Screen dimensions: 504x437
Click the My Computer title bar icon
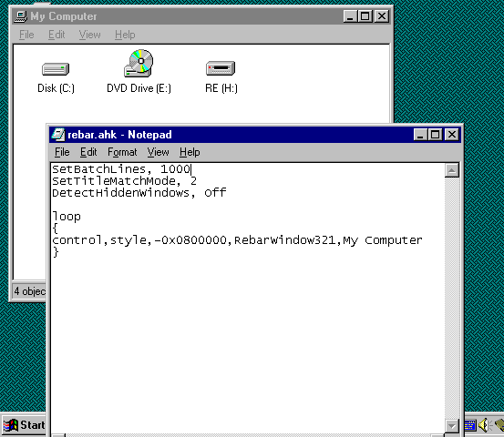point(21,16)
